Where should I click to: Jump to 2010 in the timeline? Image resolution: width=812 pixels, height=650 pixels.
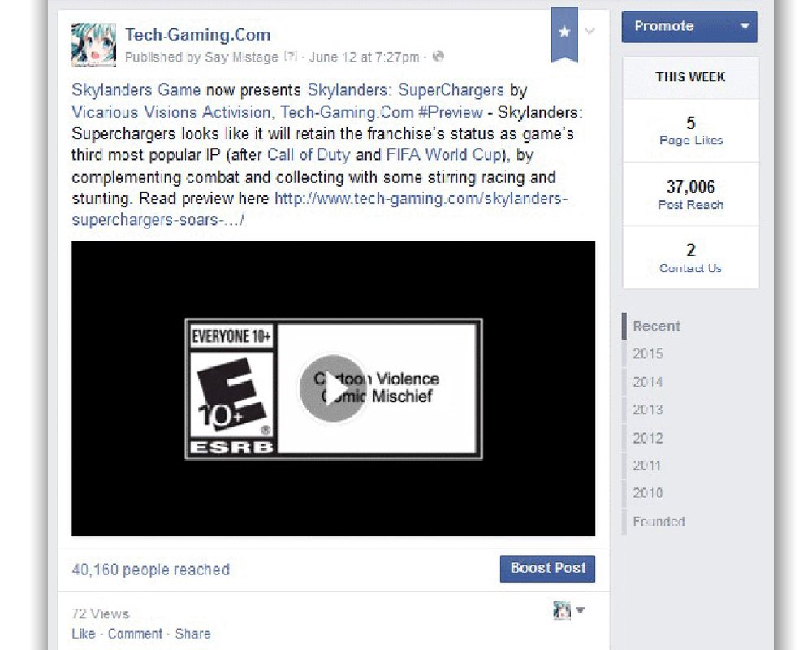[x=647, y=493]
